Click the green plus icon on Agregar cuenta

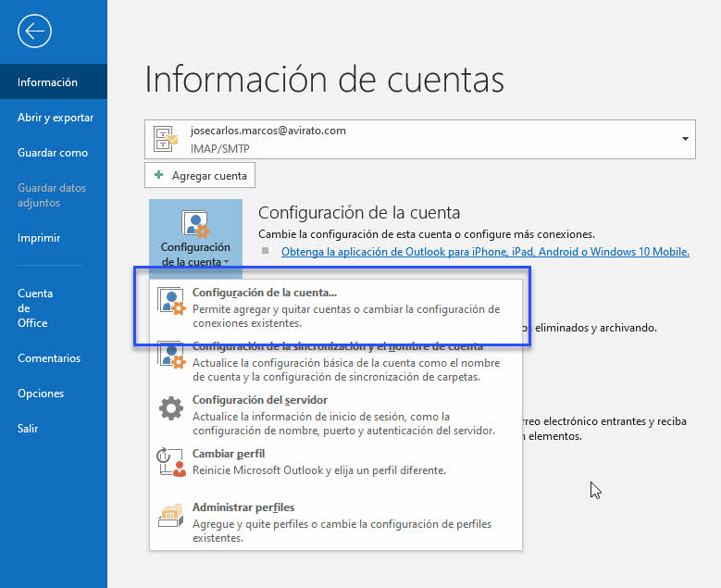[x=158, y=175]
